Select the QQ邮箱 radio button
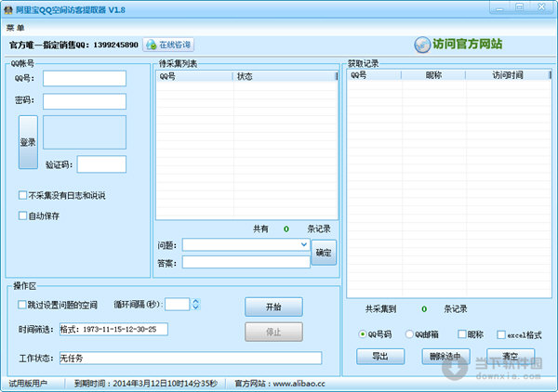558x392 pixels. [409, 334]
